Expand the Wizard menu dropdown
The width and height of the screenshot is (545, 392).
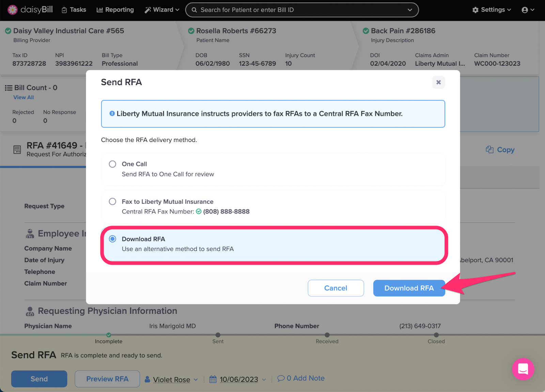[162, 10]
